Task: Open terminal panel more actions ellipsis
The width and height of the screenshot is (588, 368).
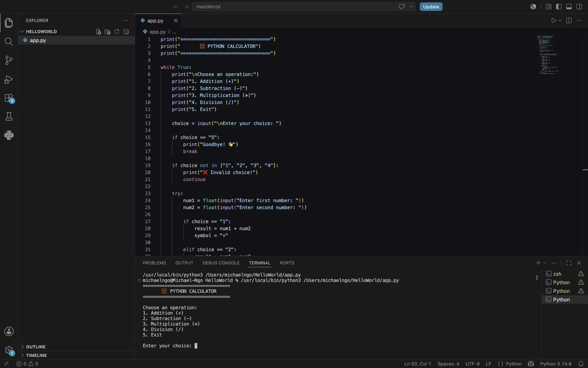Action: 554,263
